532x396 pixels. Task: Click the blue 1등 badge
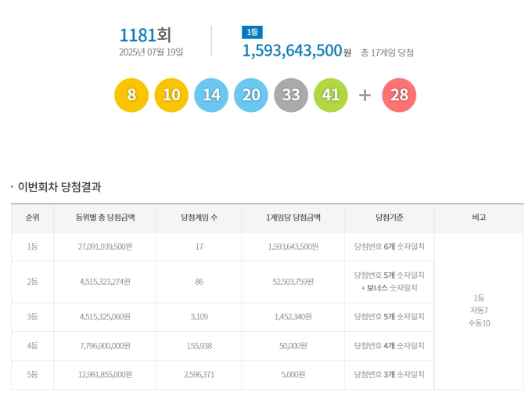click(252, 32)
